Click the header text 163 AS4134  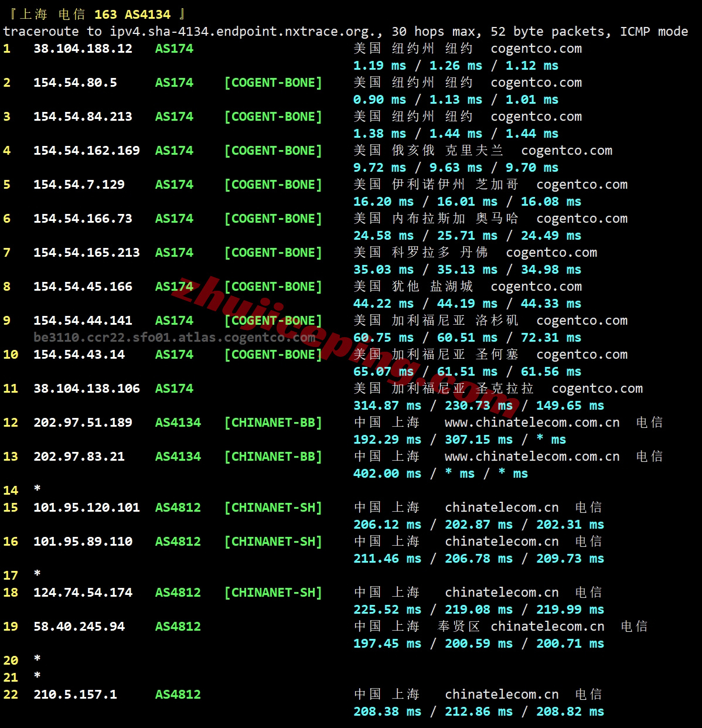pyautogui.click(x=132, y=14)
